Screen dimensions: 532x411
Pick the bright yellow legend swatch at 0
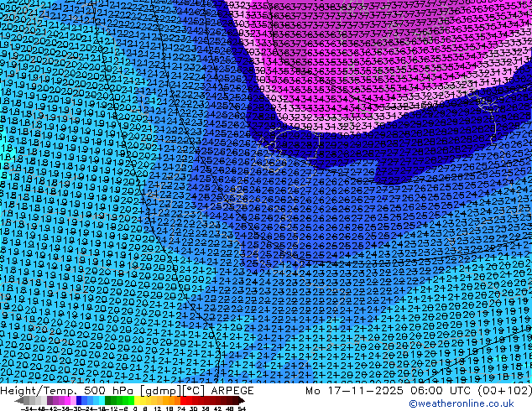click(x=138, y=400)
